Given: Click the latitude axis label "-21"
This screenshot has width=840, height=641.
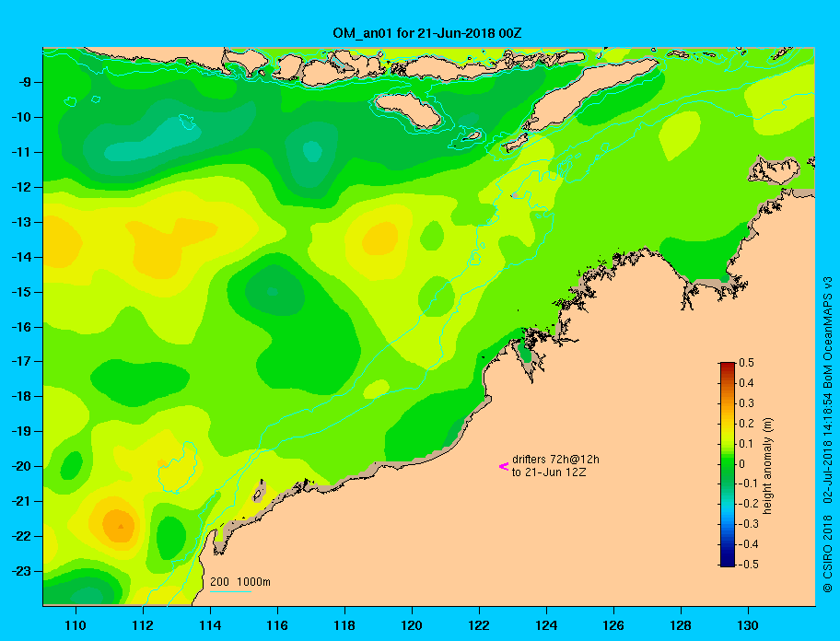Looking at the screenshot, I should (x=21, y=501).
